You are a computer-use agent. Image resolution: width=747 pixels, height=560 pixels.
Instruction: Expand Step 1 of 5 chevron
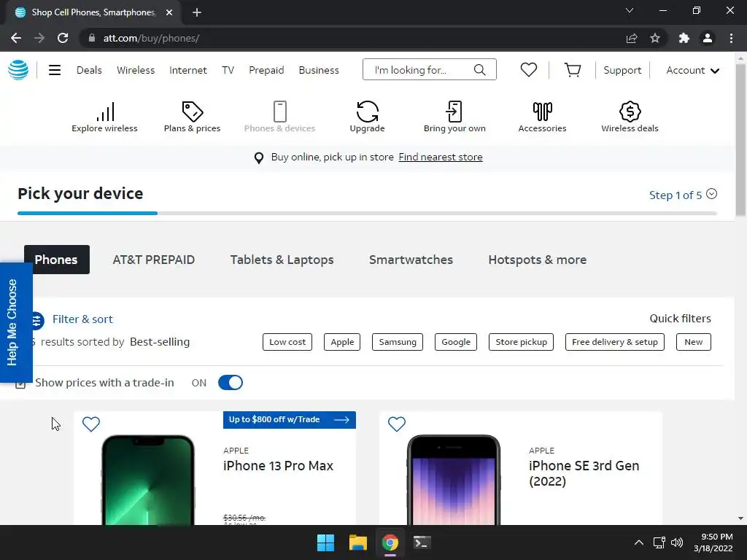click(712, 194)
